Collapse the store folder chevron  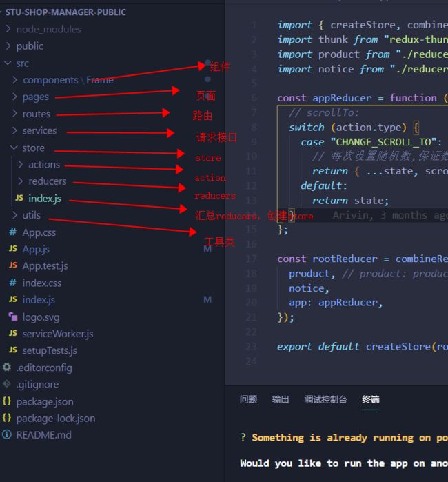(x=14, y=148)
